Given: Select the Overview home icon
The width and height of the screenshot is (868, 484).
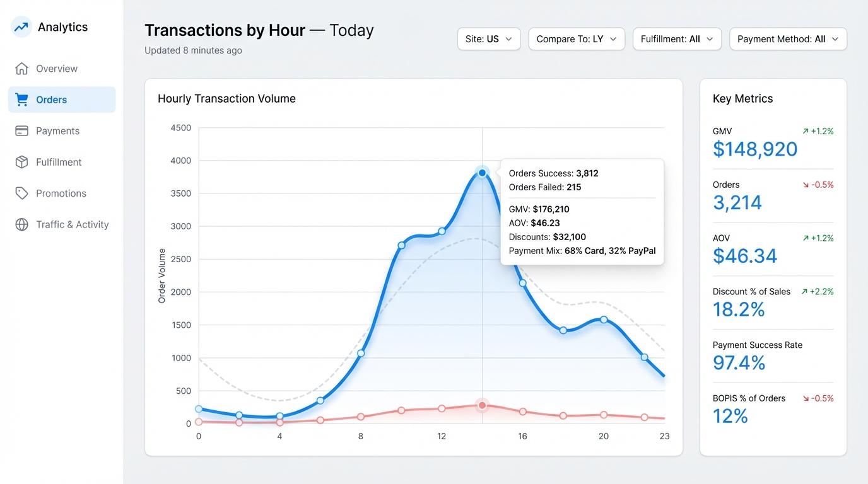Looking at the screenshot, I should pyautogui.click(x=21, y=68).
